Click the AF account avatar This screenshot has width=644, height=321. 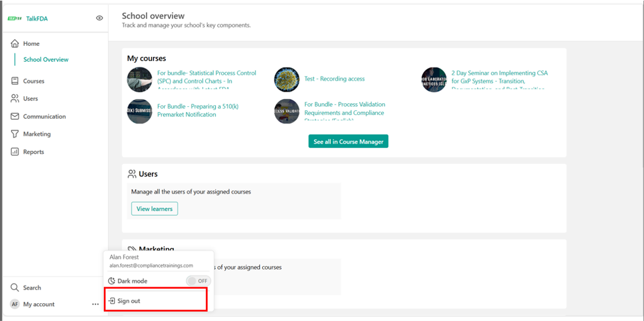coord(15,304)
